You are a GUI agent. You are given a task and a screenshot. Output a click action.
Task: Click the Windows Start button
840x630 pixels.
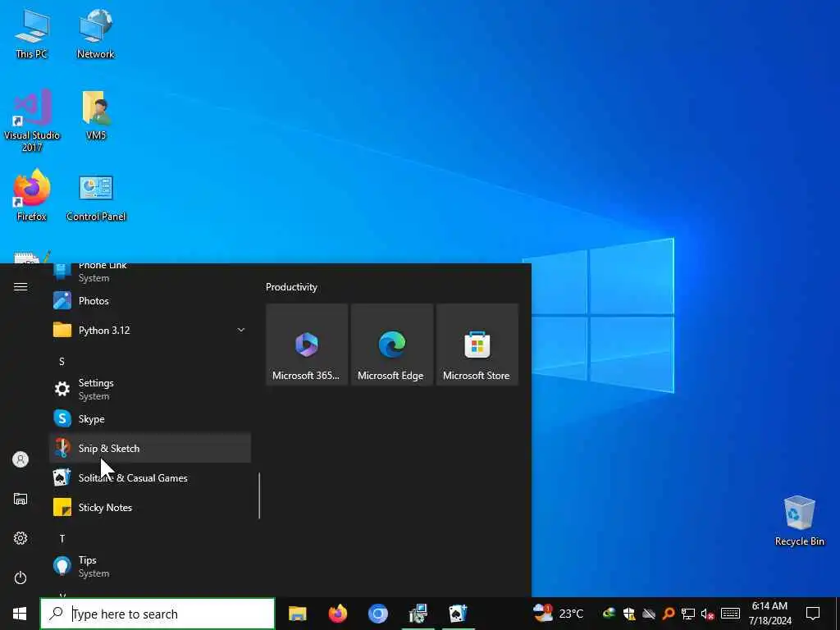(x=20, y=614)
